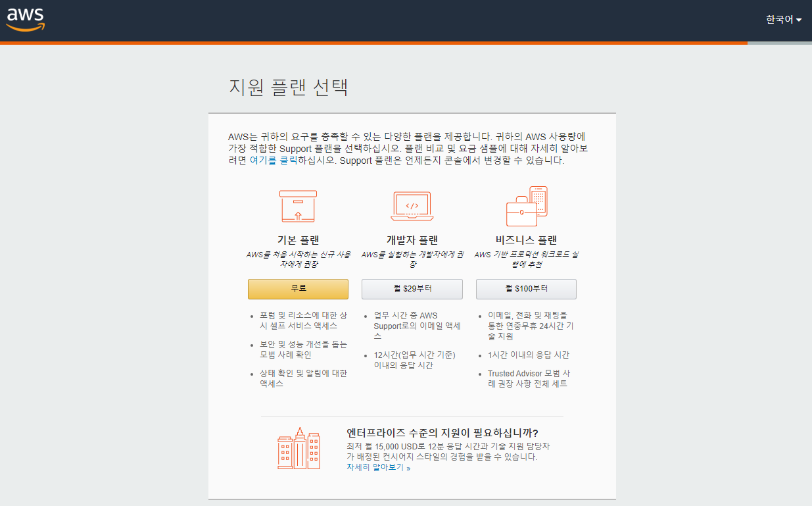Click the 지원 플랜 선택 page heading
This screenshot has height=506, width=812.
[x=288, y=88]
